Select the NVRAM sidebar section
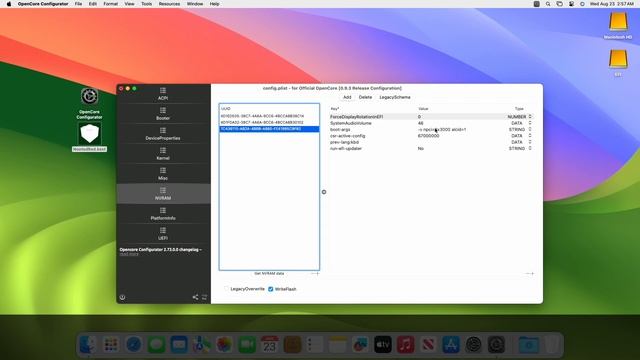The width and height of the screenshot is (640, 360). click(163, 194)
